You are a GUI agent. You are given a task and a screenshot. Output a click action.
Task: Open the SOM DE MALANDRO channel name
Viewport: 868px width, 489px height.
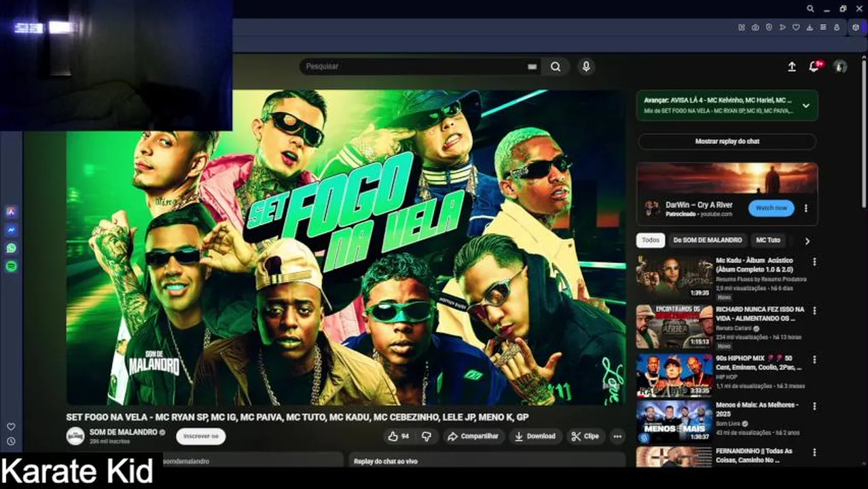(123, 432)
